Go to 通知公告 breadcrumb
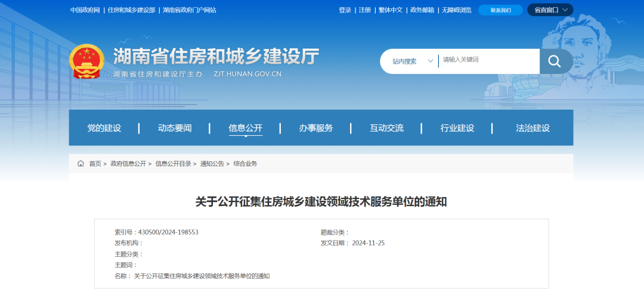The height and width of the screenshot is (305, 644). click(212, 164)
